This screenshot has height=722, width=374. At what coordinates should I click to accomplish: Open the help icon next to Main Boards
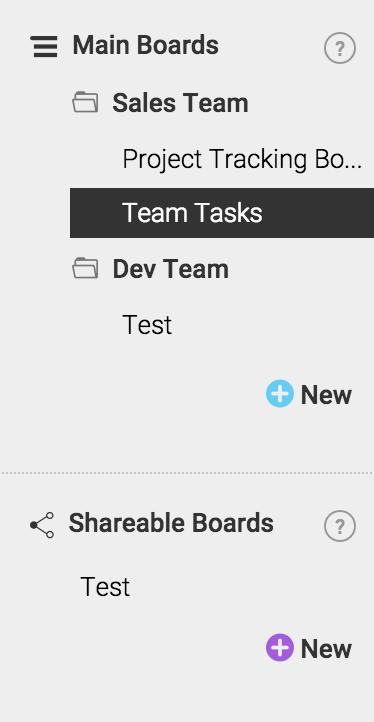pos(340,48)
